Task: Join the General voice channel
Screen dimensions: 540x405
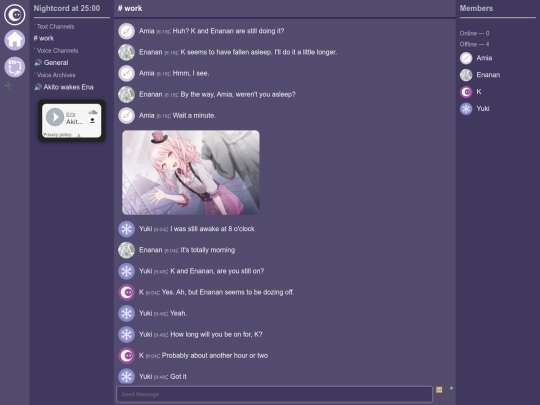Action: (51, 63)
